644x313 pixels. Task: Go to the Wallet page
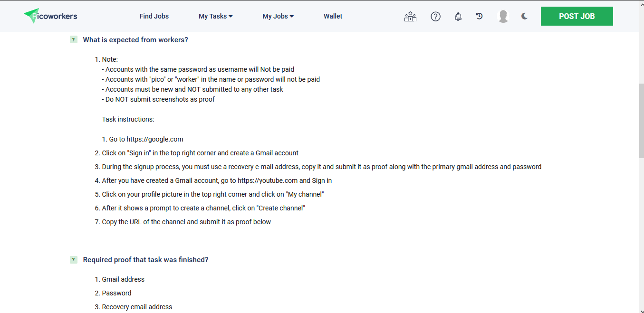[x=333, y=16]
